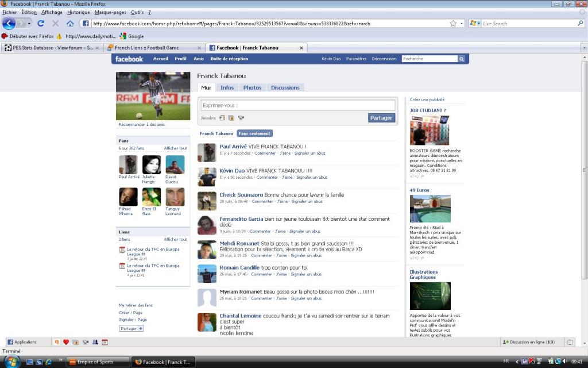Screen dimensions: 588x368
Task: Close the French Lions tab
Action: click(x=199, y=48)
